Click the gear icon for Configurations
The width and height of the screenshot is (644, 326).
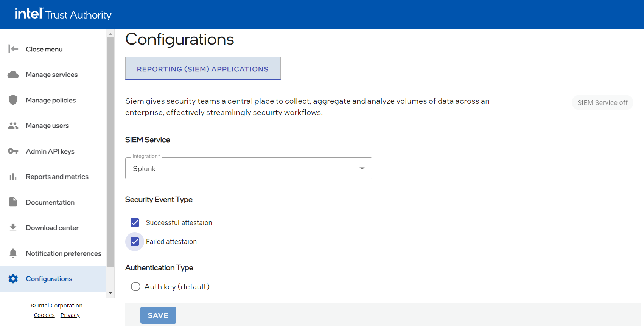13,279
